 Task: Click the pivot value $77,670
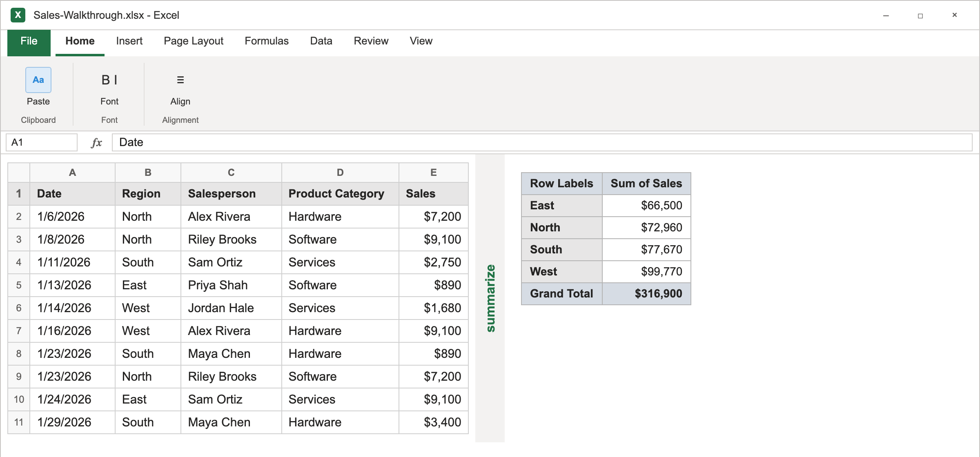646,250
